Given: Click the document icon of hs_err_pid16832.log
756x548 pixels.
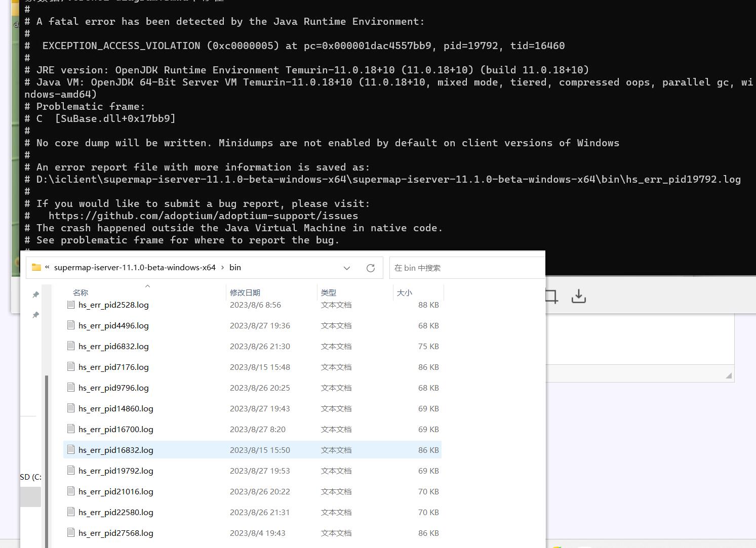Looking at the screenshot, I should pyautogui.click(x=71, y=449).
